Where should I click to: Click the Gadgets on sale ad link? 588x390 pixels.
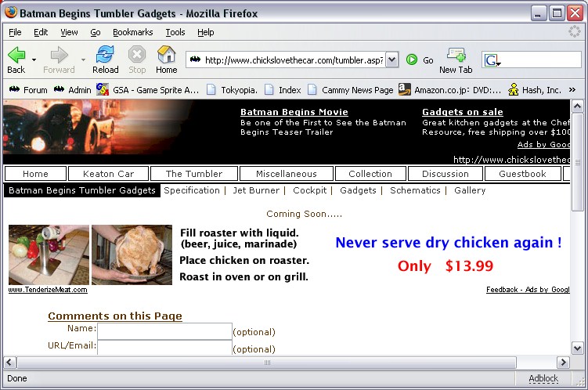(463, 112)
